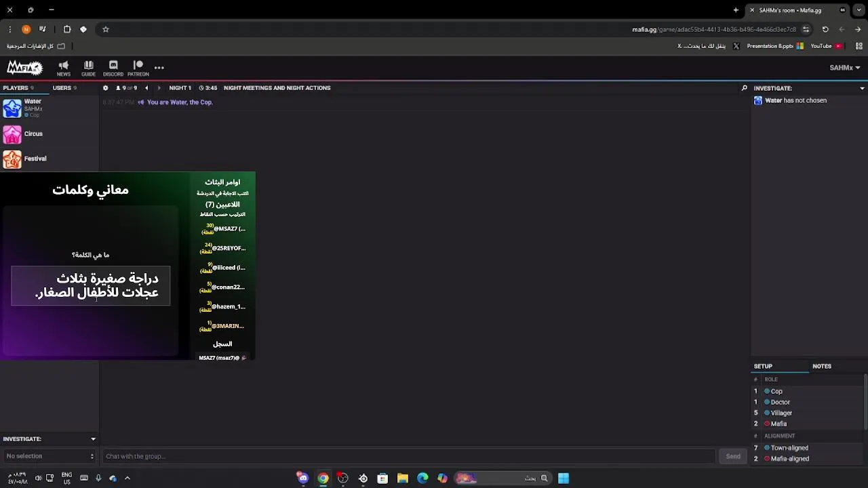Click the NIGHT 1 phase label
The image size is (868, 488).
click(x=180, y=88)
